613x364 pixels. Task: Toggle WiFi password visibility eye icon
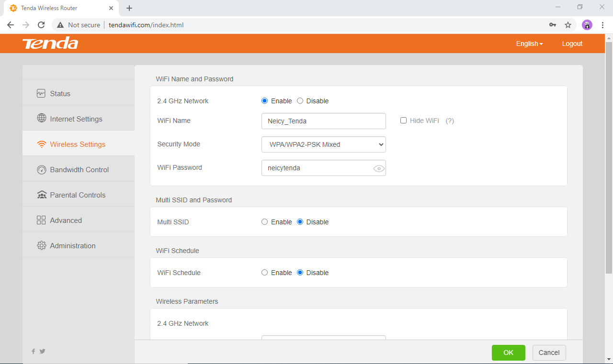379,168
